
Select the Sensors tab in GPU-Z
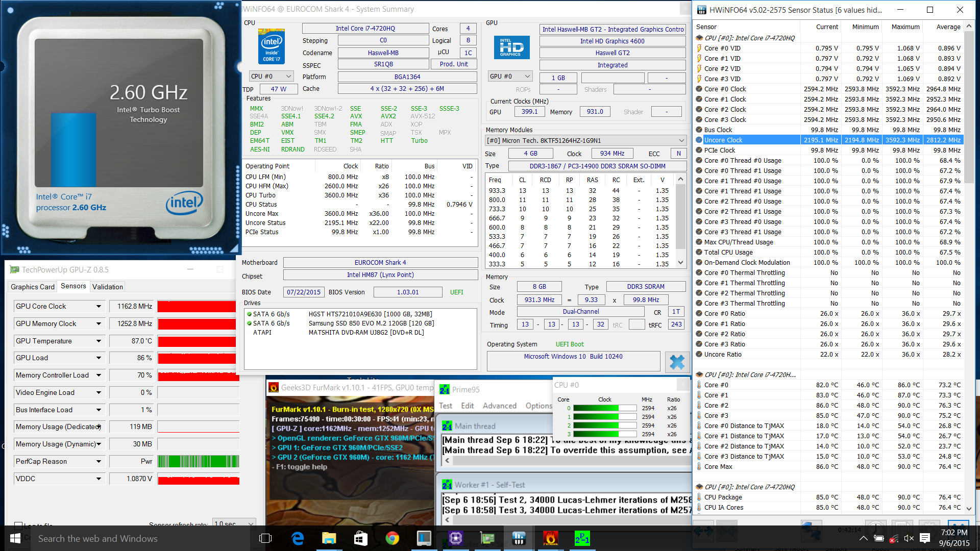pyautogui.click(x=73, y=286)
